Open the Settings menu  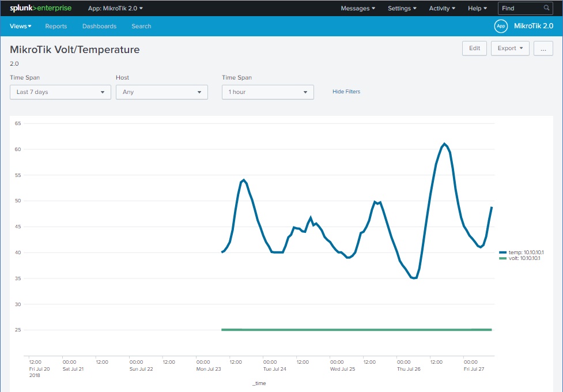pos(402,9)
